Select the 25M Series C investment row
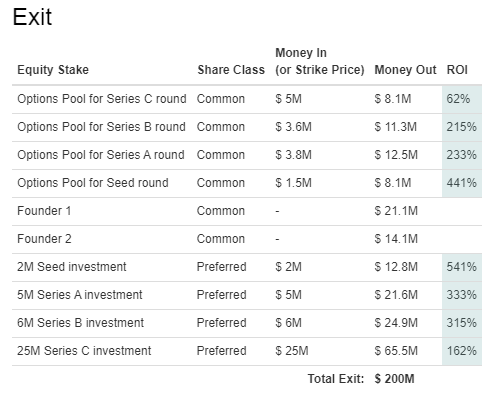Screen dimensions: 493x395 pyautogui.click(x=247, y=351)
